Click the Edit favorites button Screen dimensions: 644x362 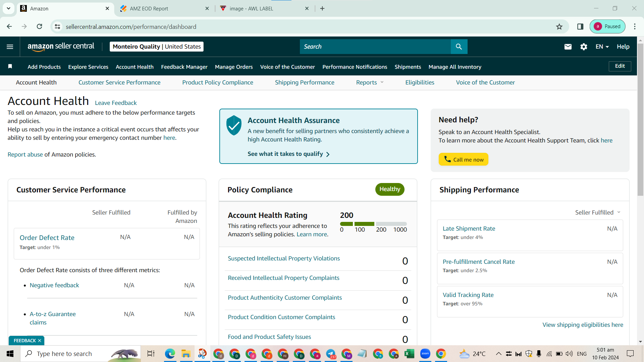click(620, 66)
